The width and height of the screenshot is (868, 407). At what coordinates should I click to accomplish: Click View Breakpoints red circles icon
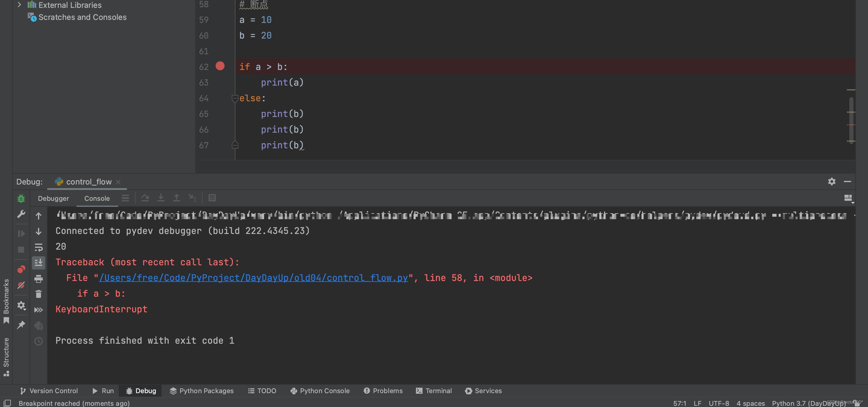(21, 269)
